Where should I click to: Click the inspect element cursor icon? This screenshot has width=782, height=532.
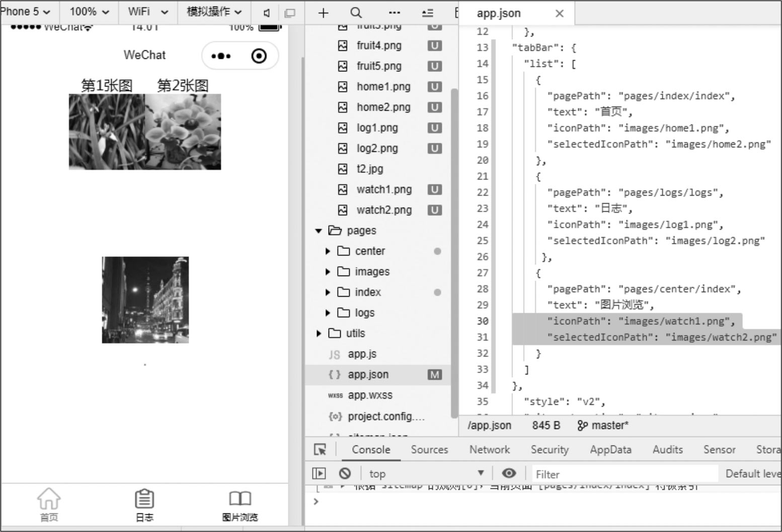(x=320, y=450)
